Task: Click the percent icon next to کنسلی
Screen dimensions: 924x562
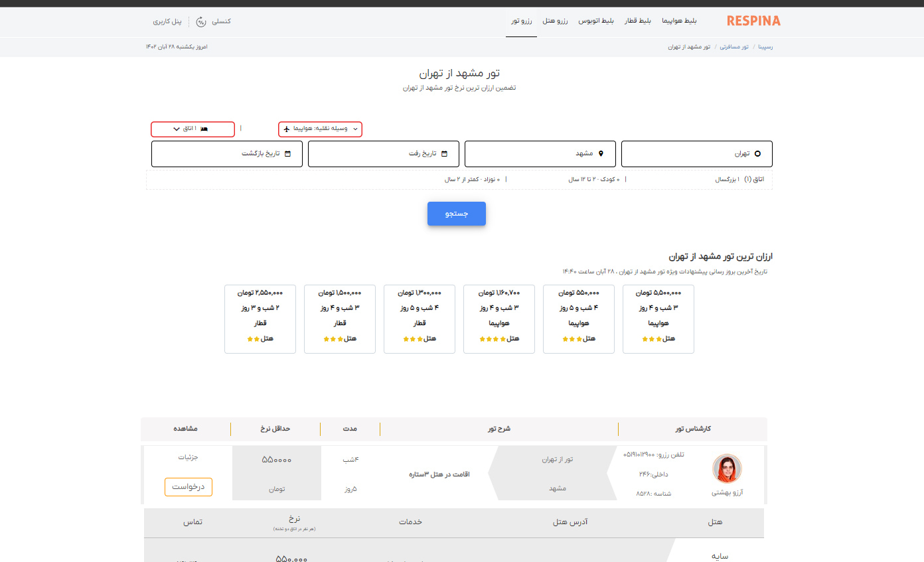Action: (x=201, y=22)
